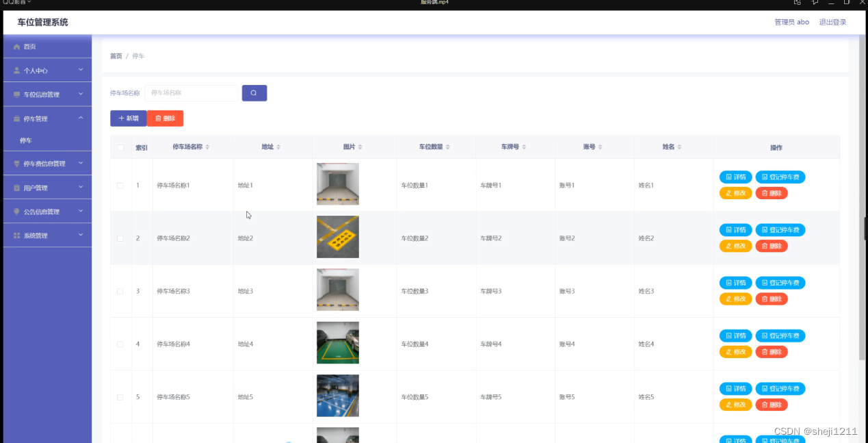Expand the 个人中心 sidebar menu chevron

(x=80, y=70)
